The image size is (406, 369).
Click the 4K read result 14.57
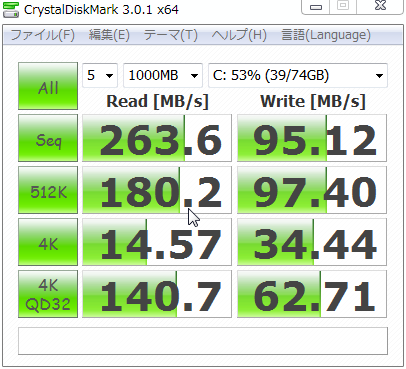(x=157, y=242)
